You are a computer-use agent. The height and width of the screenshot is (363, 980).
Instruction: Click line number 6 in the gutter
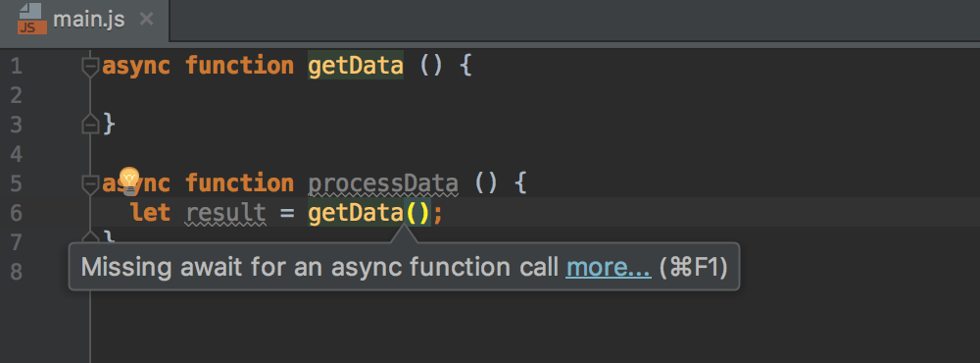pos(17,213)
